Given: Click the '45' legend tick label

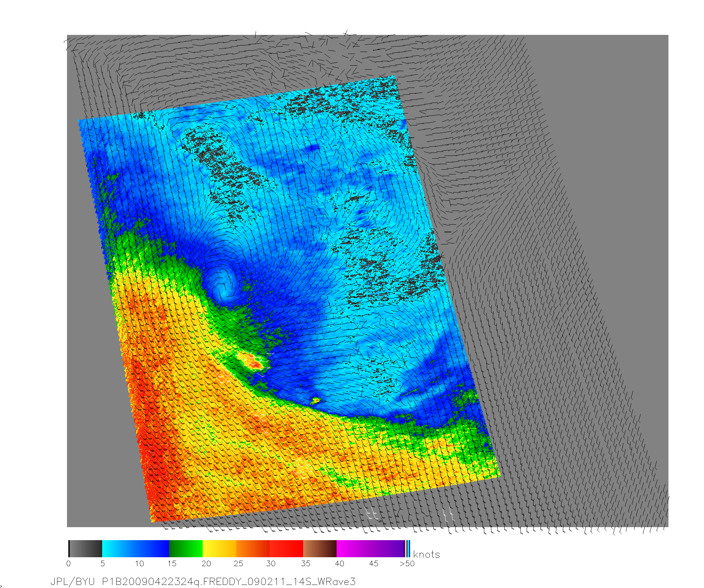Looking at the screenshot, I should [374, 563].
